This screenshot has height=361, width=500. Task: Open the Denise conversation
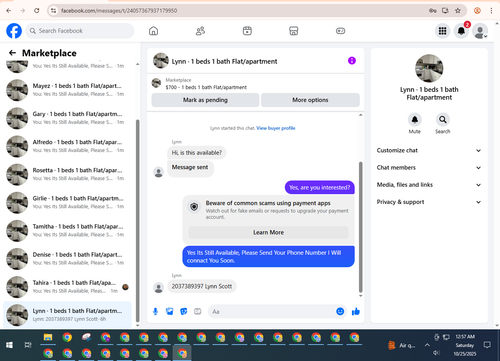(67, 259)
